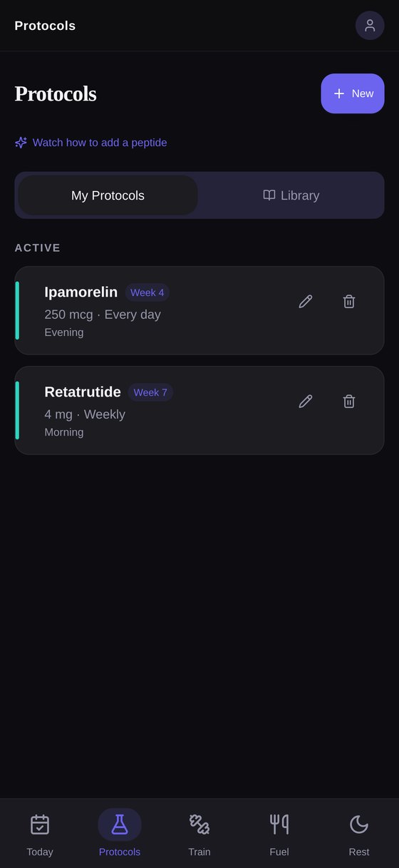Open the user profile icon
Image resolution: width=399 pixels, height=868 pixels.
pyautogui.click(x=370, y=26)
